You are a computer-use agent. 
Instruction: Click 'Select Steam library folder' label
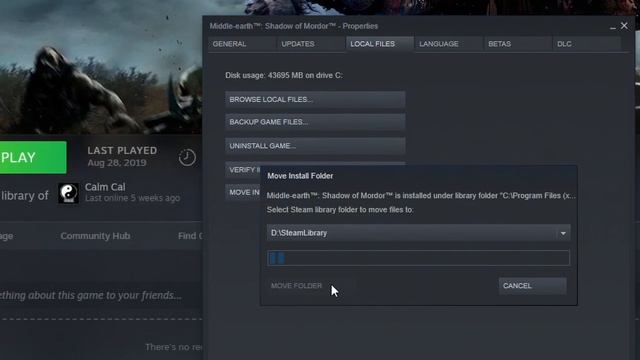340,210
